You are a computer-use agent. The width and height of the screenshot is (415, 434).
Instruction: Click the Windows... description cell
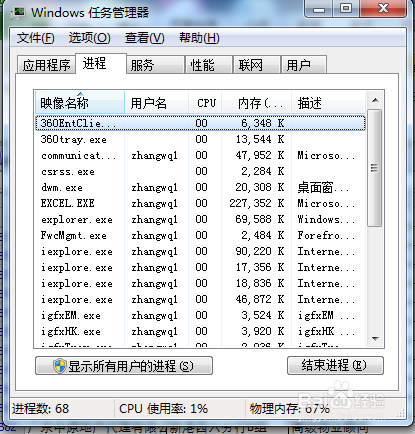point(326,219)
